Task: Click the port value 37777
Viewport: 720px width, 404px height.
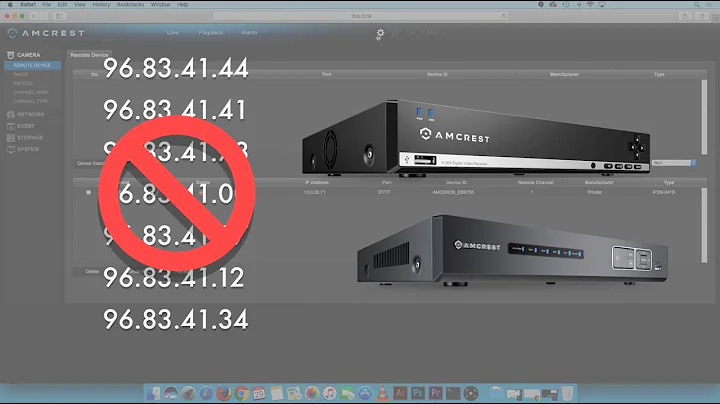Action: [x=384, y=192]
